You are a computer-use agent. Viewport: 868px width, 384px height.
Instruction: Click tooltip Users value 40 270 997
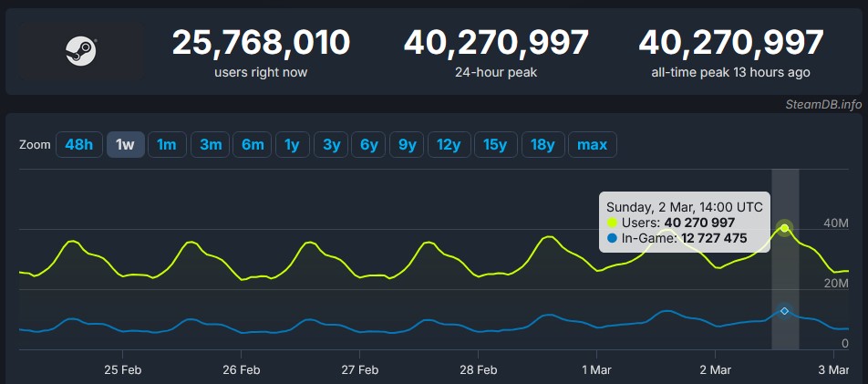699,223
